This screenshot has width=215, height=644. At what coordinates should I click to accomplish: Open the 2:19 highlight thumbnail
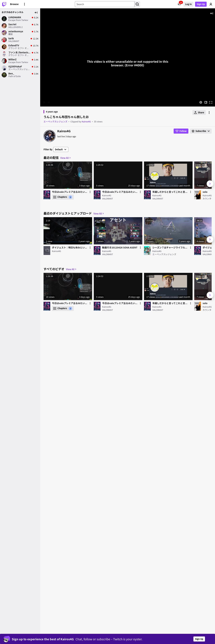68,231
